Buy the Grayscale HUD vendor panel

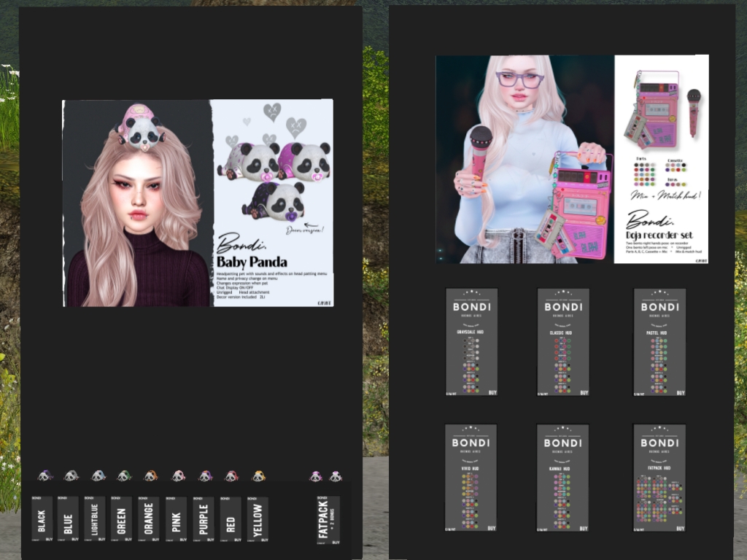(471, 341)
